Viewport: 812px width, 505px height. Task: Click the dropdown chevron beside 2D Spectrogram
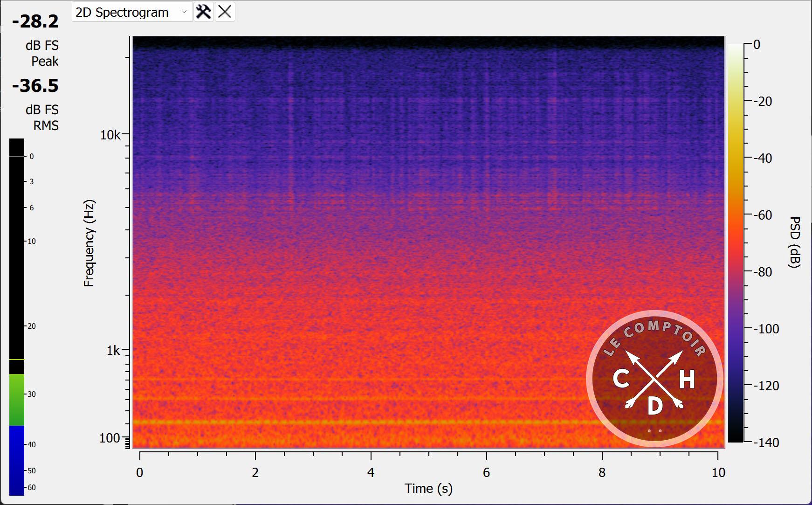click(x=184, y=12)
